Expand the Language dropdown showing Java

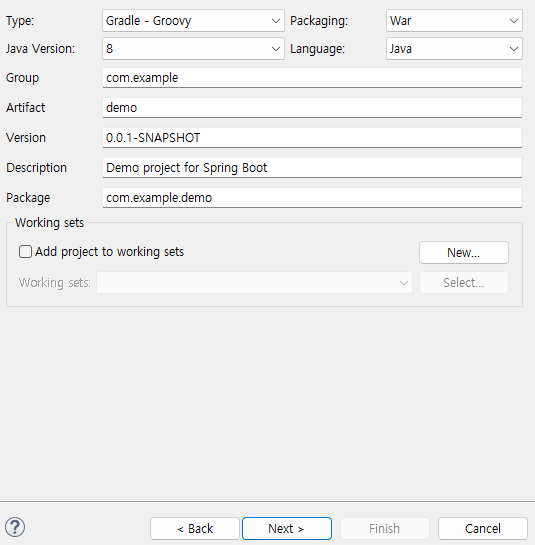pos(454,49)
